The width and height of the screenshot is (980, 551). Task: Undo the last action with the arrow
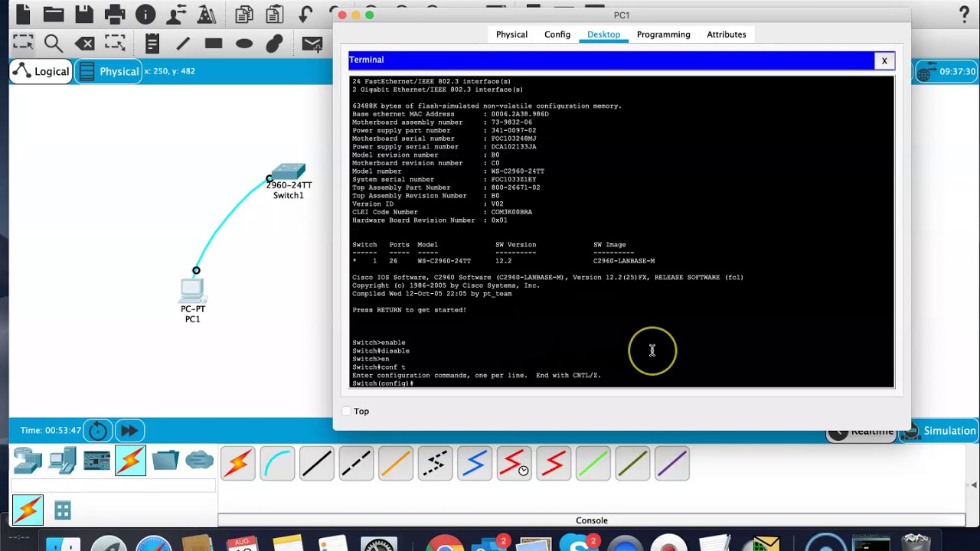(x=305, y=14)
